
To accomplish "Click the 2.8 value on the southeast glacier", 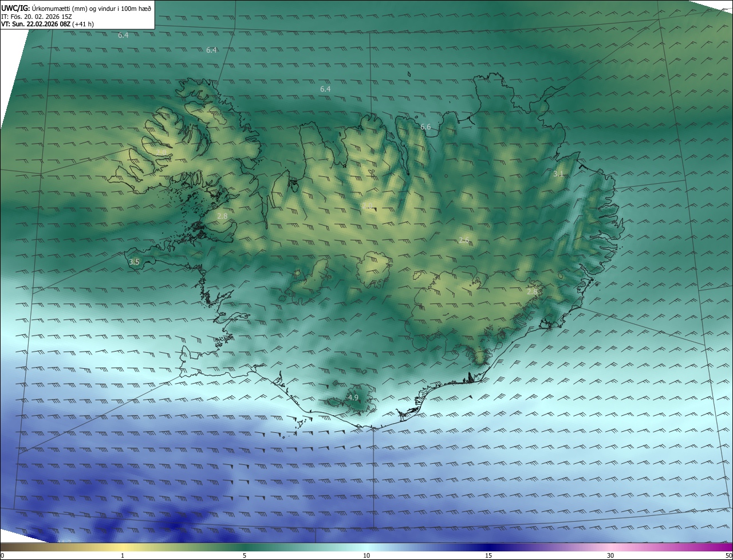I will [532, 291].
